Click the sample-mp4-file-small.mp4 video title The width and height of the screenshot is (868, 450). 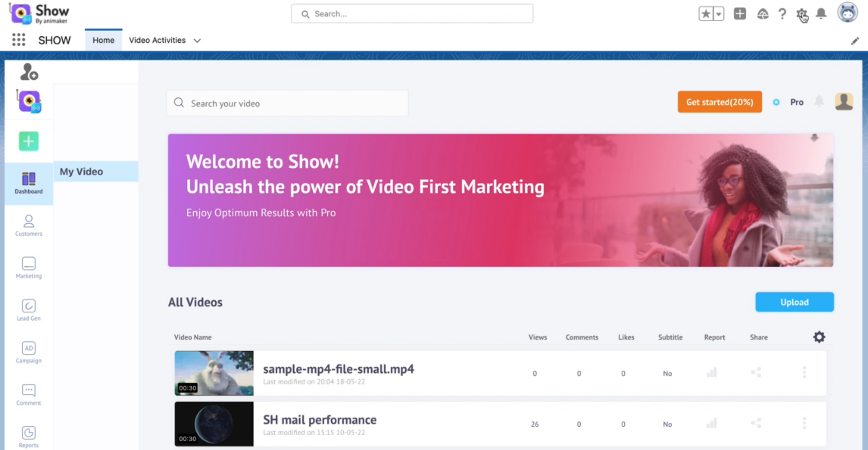point(339,369)
